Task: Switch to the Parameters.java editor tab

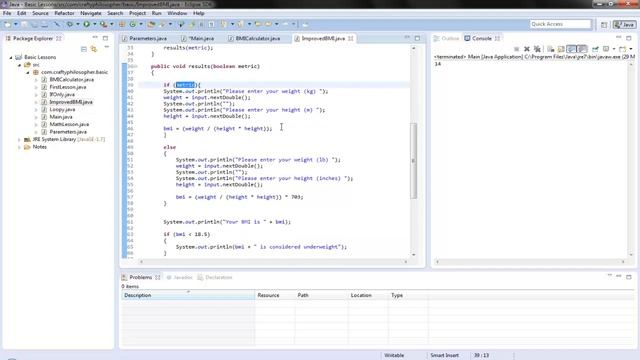Action: point(148,38)
